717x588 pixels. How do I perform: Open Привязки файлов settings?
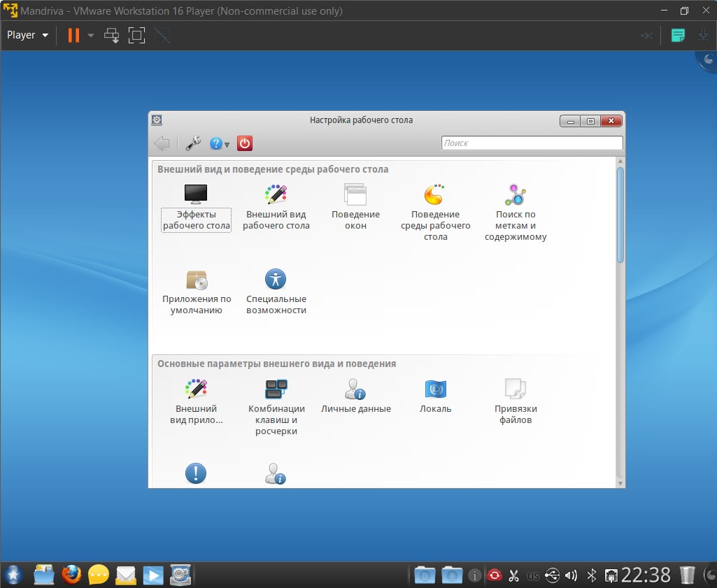tap(516, 402)
